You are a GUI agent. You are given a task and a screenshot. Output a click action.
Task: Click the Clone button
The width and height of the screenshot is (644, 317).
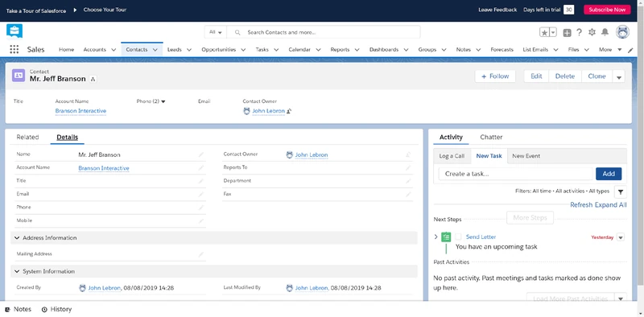point(597,76)
